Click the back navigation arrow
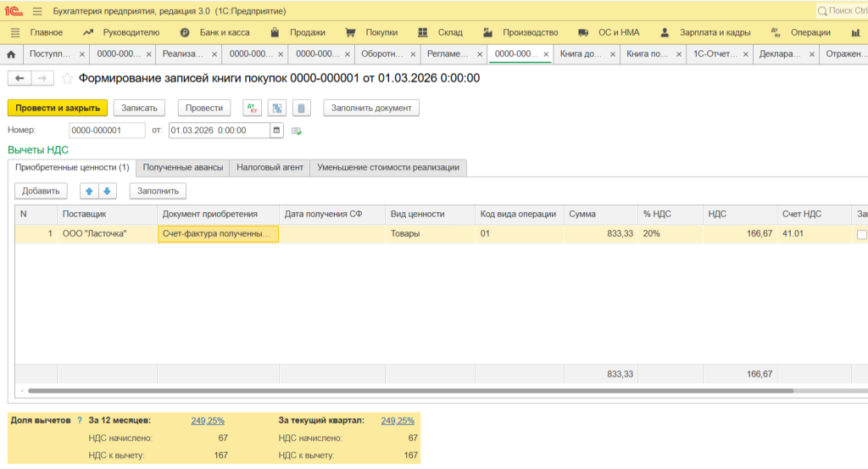This screenshot has width=868, height=469. (x=19, y=78)
